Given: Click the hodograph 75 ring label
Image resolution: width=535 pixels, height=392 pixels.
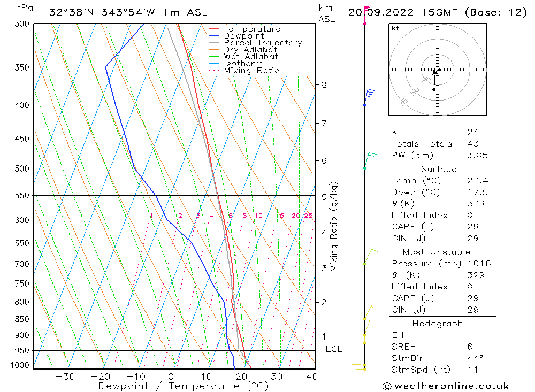Looking at the screenshot, I should pos(403,102).
